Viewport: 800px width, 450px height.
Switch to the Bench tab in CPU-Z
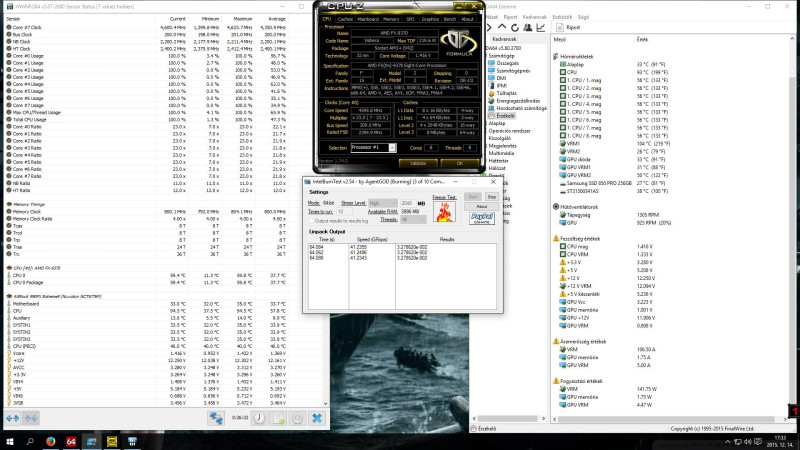pyautogui.click(x=449, y=19)
